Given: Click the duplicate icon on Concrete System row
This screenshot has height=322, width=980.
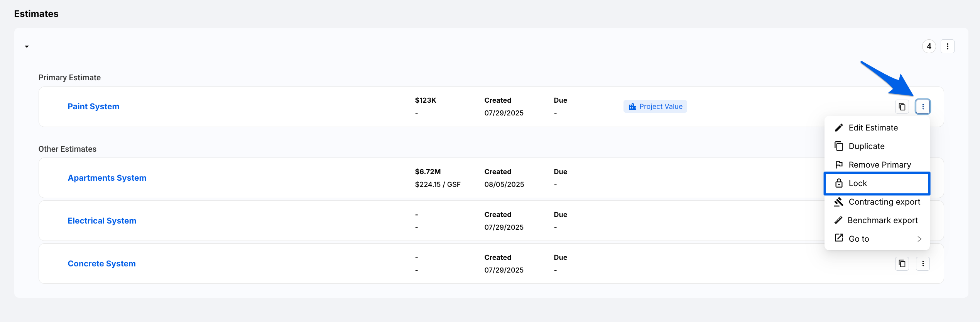Looking at the screenshot, I should tap(902, 264).
